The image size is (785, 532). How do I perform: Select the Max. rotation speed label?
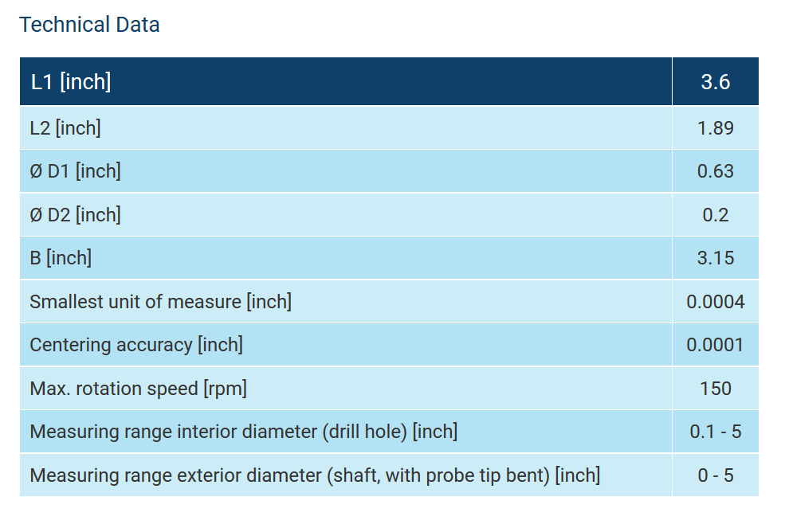pos(138,389)
